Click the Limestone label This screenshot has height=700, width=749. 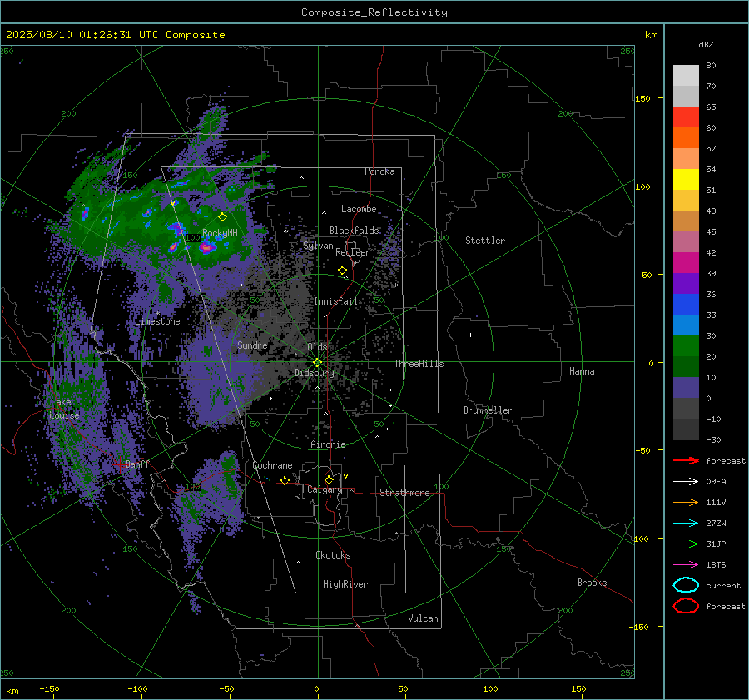coord(157,321)
